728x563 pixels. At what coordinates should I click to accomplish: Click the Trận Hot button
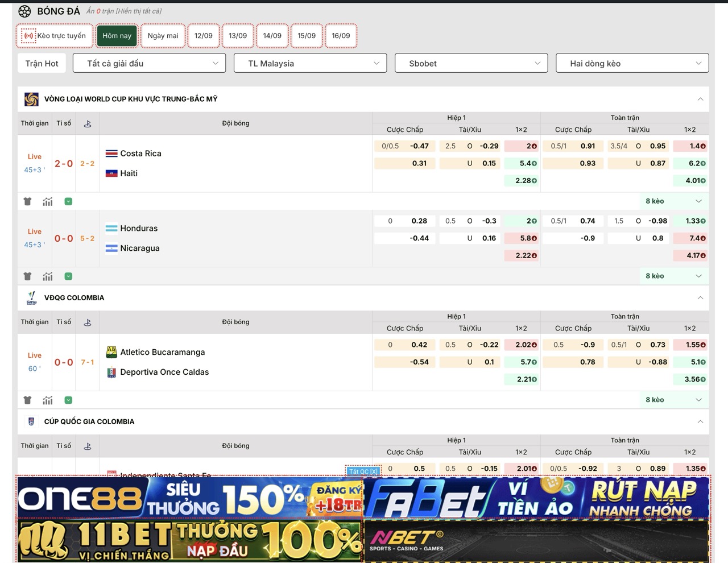(x=42, y=63)
